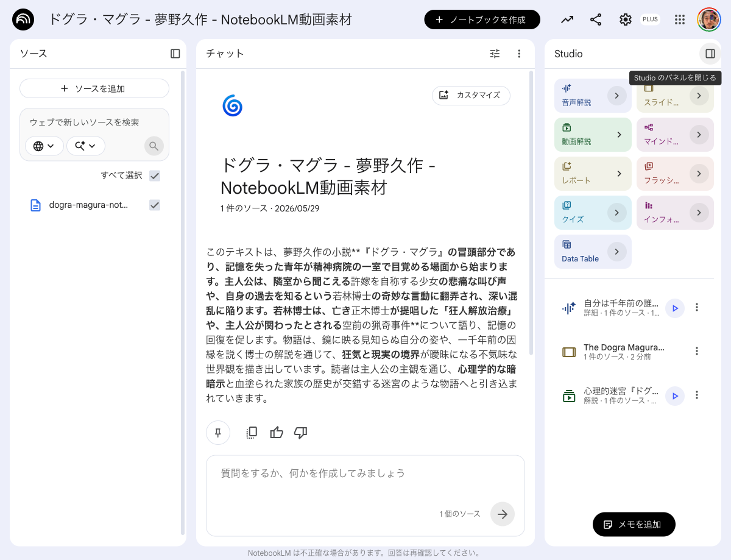Click the カスタマイズ button
731x560 pixels.
[471, 95]
